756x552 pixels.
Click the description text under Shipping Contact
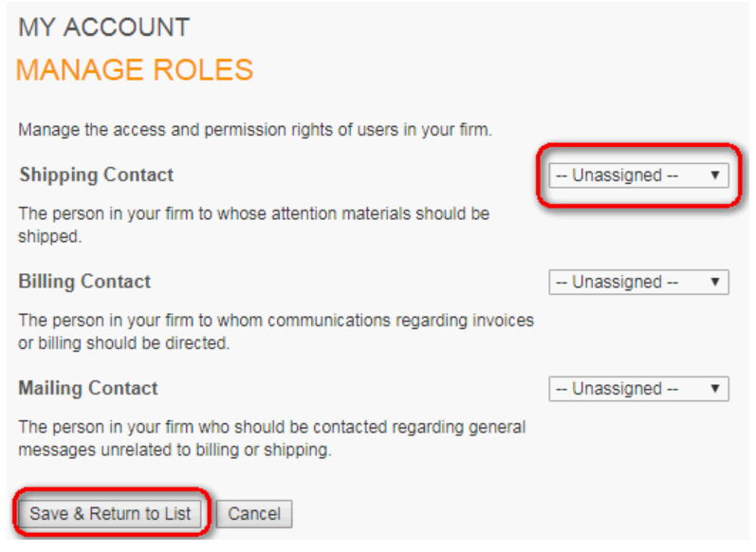pos(253,213)
